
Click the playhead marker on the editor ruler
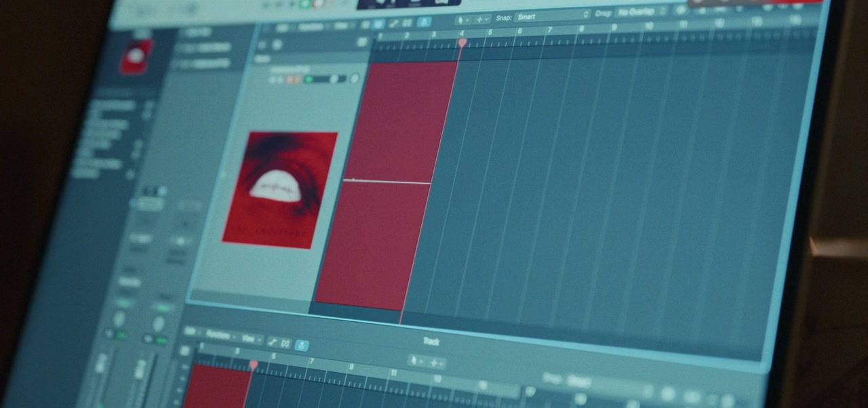pyautogui.click(x=254, y=365)
